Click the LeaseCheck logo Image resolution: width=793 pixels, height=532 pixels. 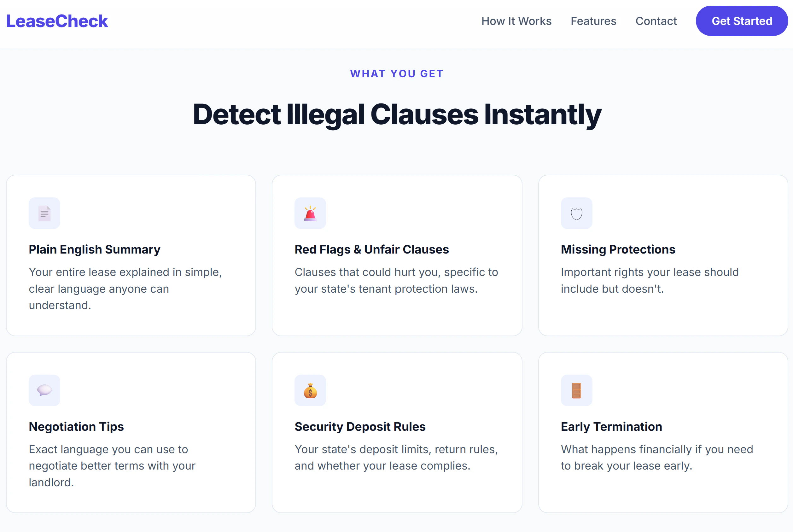[57, 21]
